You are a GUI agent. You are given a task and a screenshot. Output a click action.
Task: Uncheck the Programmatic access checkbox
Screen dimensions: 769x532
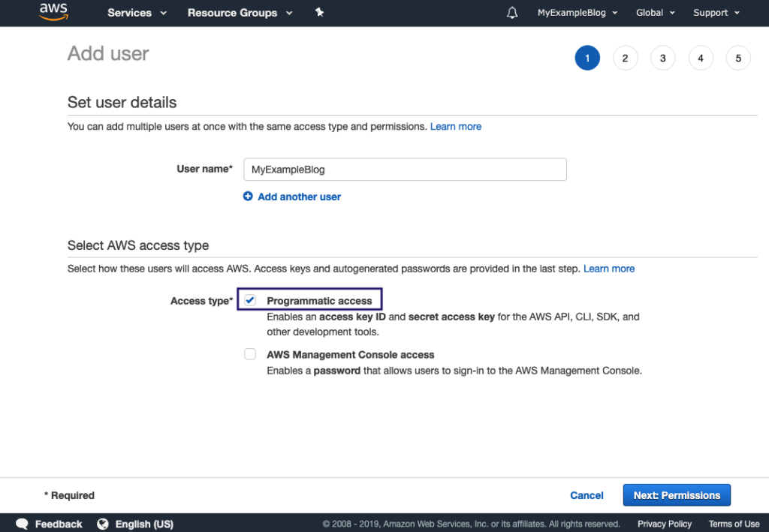click(249, 299)
